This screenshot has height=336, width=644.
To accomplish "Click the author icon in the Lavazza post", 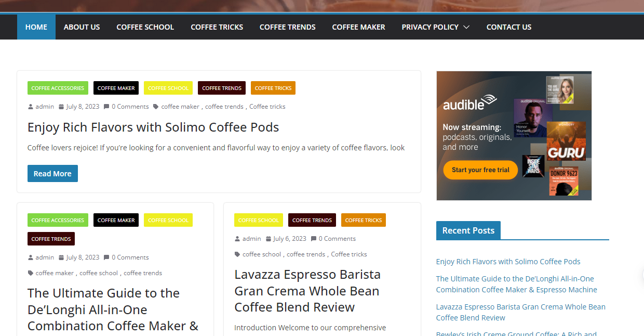I will (x=237, y=239).
